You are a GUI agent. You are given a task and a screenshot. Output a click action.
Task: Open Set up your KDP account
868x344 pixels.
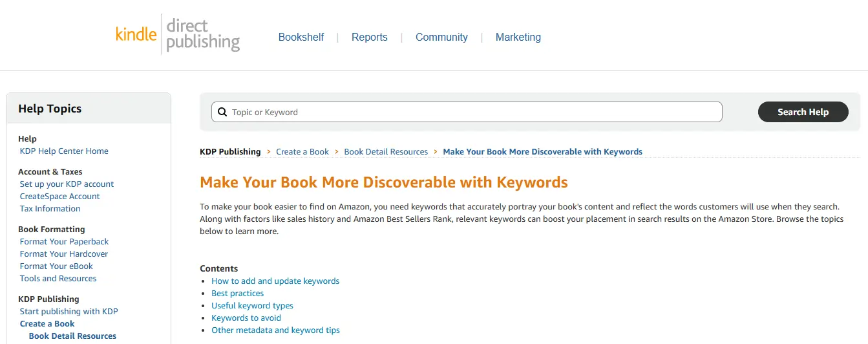click(x=67, y=184)
